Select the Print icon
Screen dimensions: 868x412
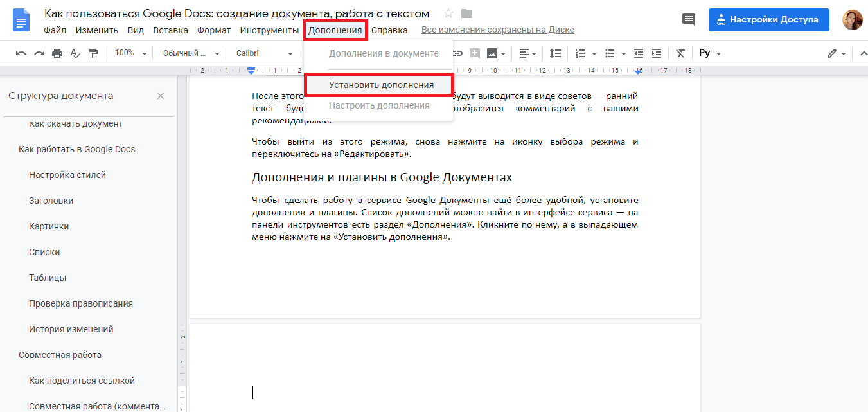[57, 53]
